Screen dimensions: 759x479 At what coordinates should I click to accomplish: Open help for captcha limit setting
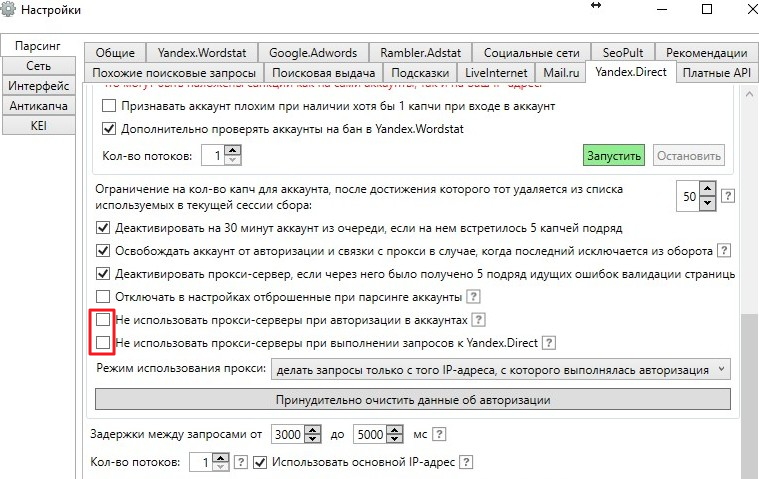[x=728, y=196]
